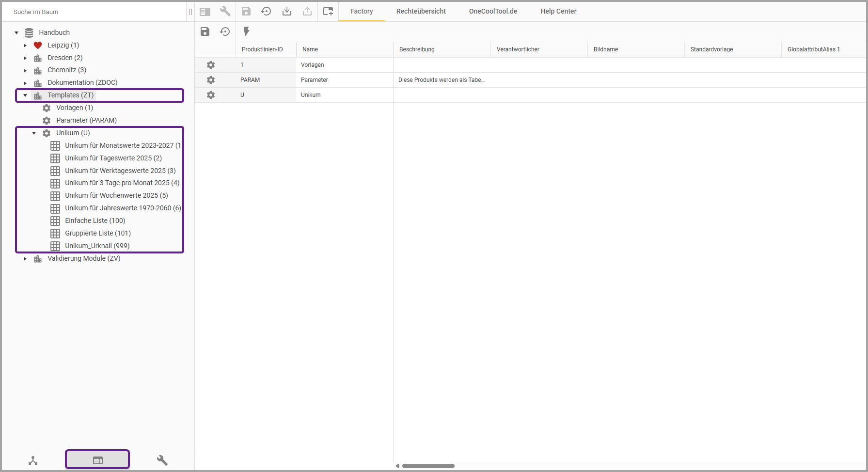This screenshot has height=472, width=868.
Task: Open the Help Center tab
Action: [x=558, y=11]
